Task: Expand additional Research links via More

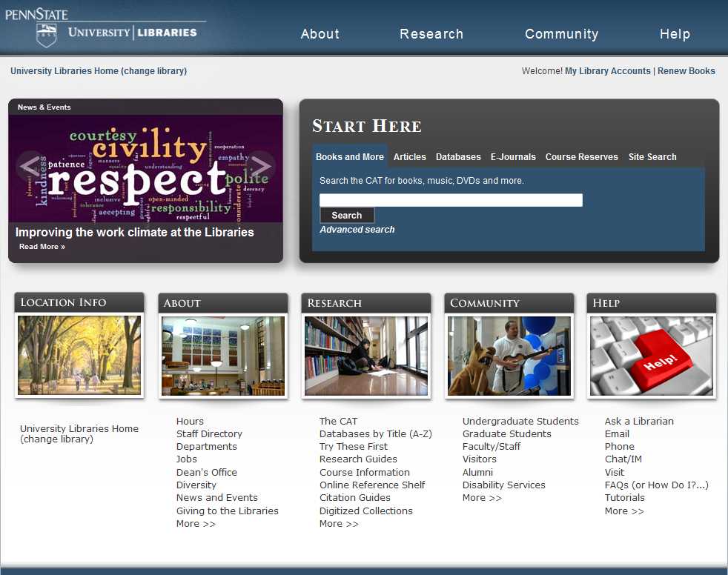Action: tap(339, 523)
